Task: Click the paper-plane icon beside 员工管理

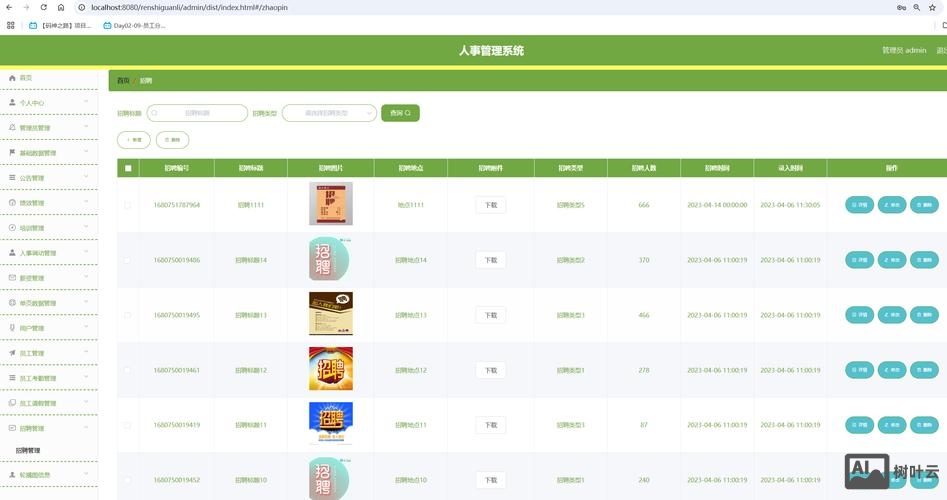Action: [x=12, y=353]
